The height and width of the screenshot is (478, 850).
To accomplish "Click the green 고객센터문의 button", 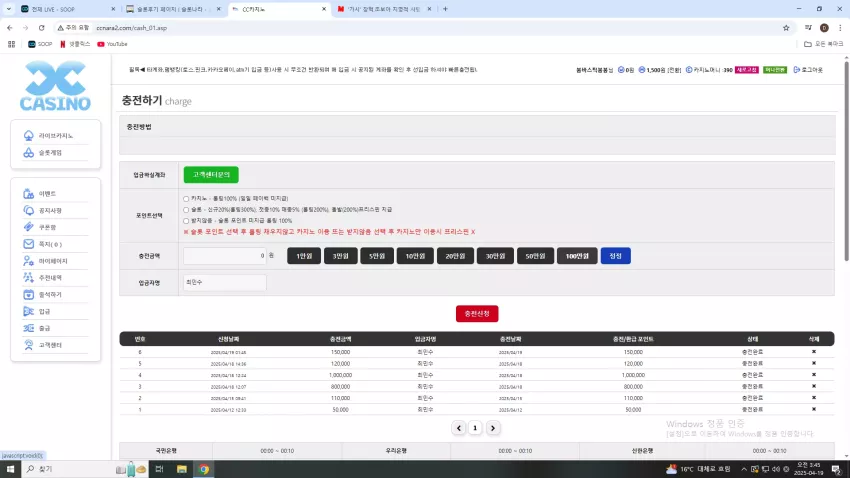I will click(x=211, y=175).
